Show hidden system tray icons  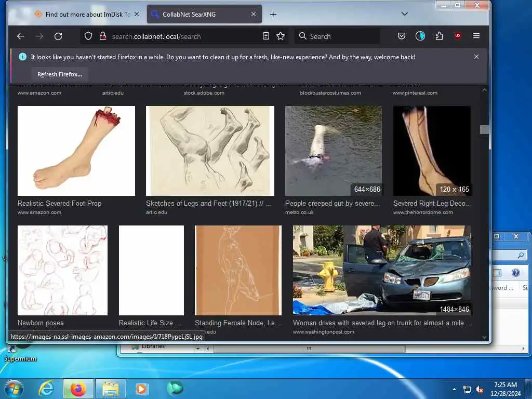[x=454, y=389]
